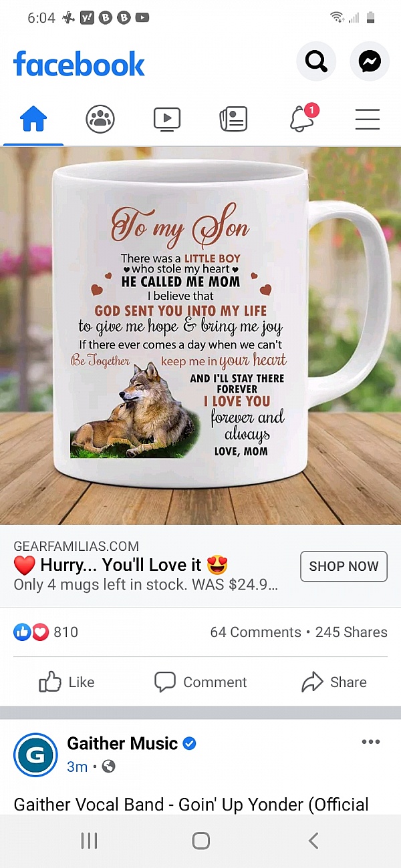Share the mug post
401x868 pixels.
[334, 682]
